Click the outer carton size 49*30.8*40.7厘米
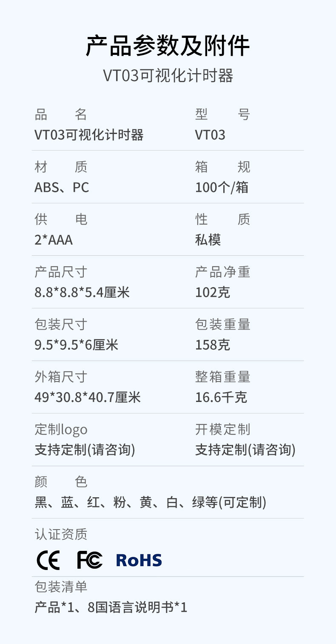 click(88, 398)
